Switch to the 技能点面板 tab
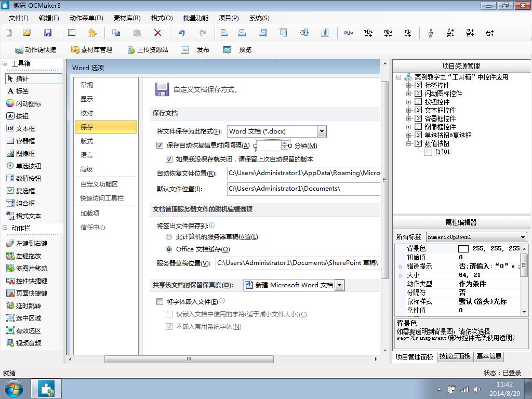Viewport: 532px width, 399px height. (x=455, y=356)
